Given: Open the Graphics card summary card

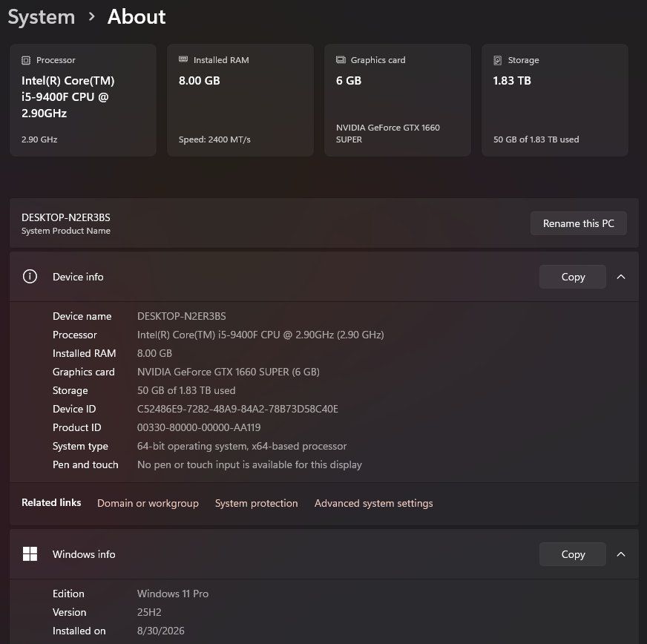Looking at the screenshot, I should 398,100.
